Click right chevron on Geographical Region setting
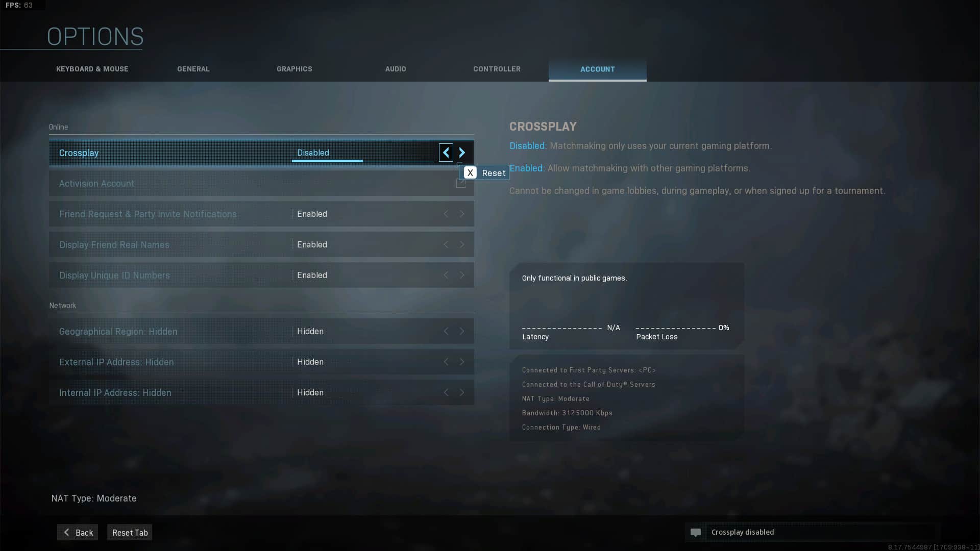This screenshot has height=551, width=980. [x=462, y=330]
